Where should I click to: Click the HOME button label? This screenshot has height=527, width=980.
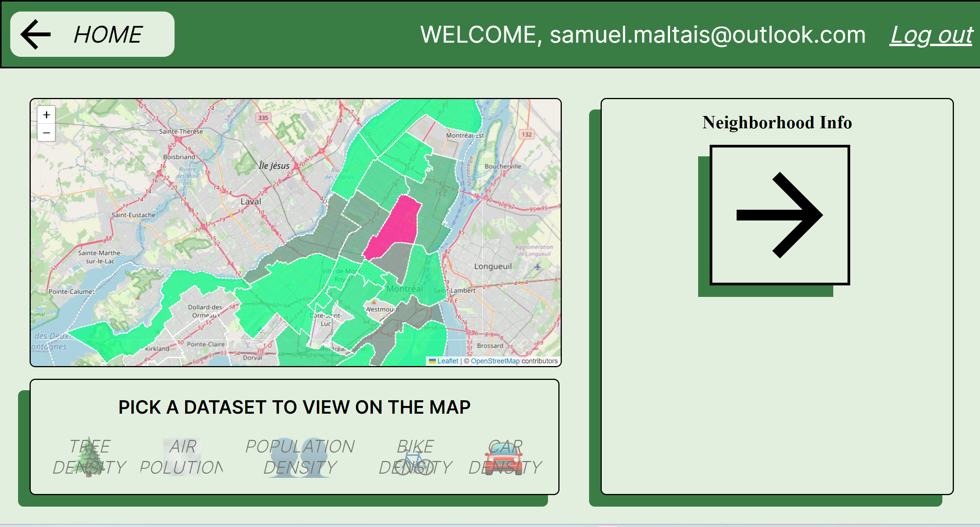pyautogui.click(x=108, y=35)
